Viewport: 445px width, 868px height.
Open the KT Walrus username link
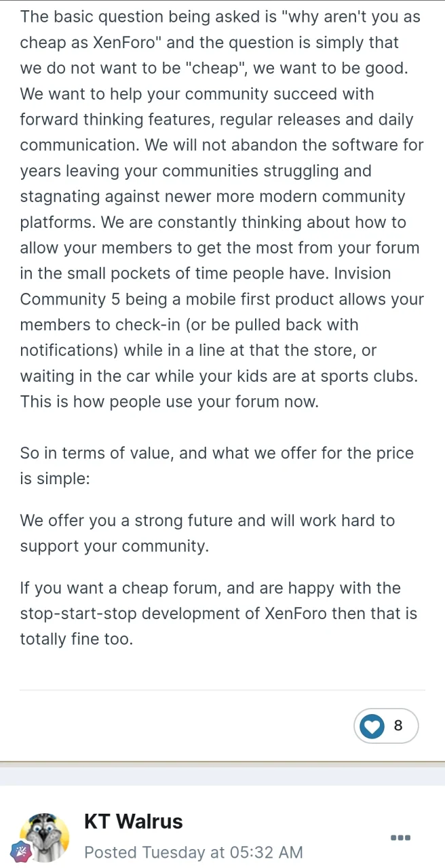point(134,821)
